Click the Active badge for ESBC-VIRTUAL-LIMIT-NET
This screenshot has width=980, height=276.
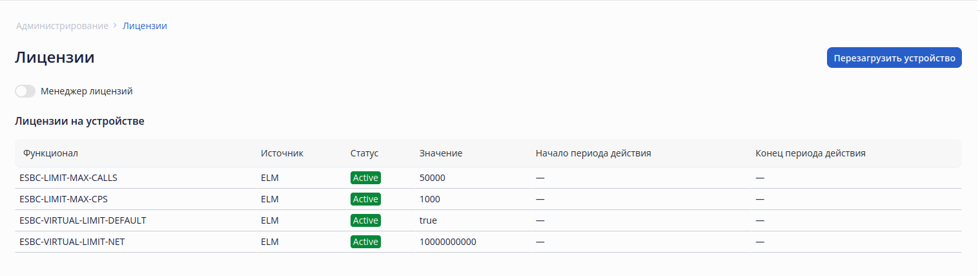coord(365,242)
